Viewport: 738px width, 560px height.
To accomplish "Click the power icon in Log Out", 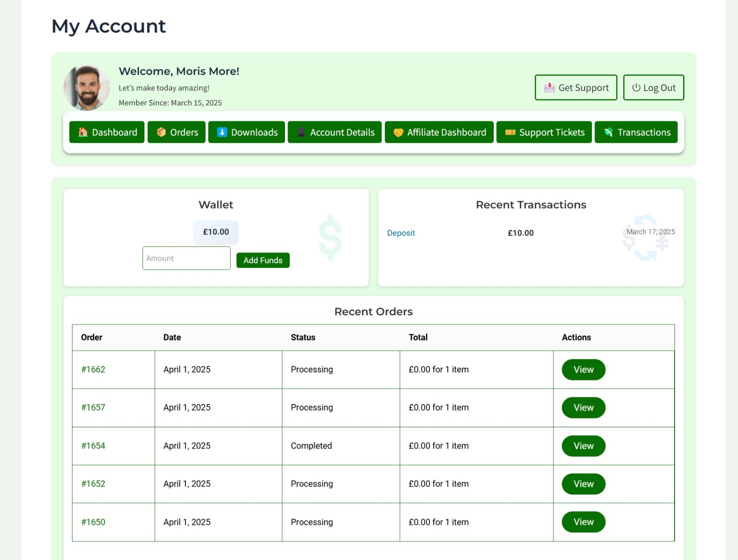I will coord(636,87).
